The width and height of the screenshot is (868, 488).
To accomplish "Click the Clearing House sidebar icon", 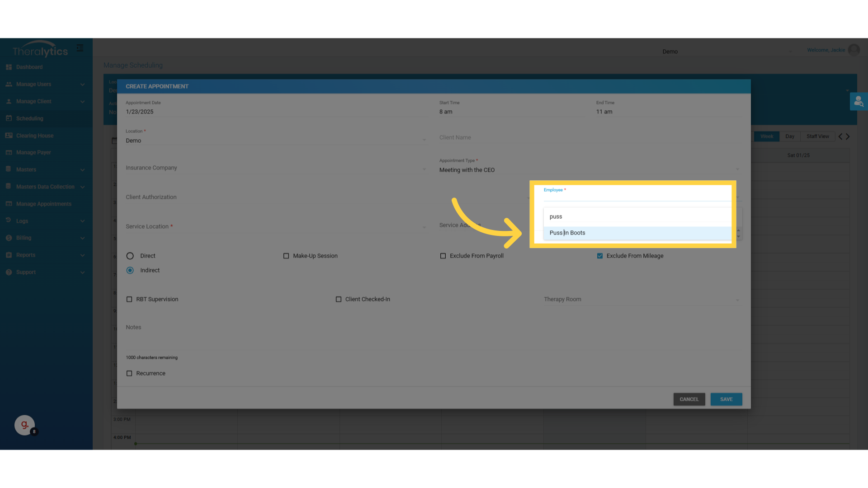I will click(9, 136).
